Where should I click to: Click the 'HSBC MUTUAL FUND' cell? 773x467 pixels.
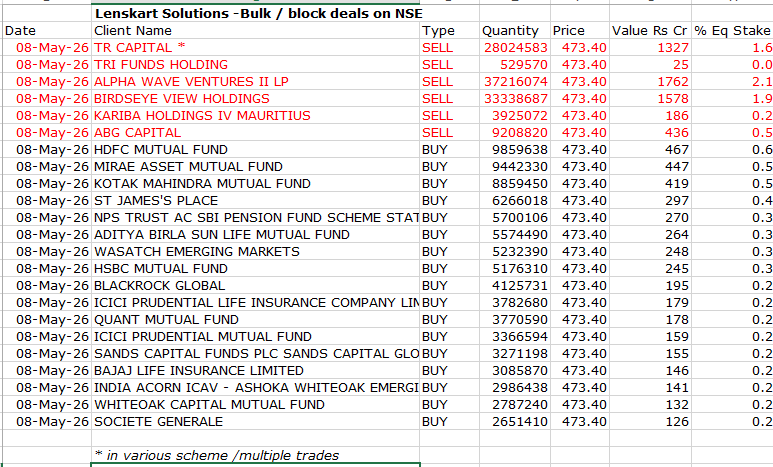[x=255, y=269]
